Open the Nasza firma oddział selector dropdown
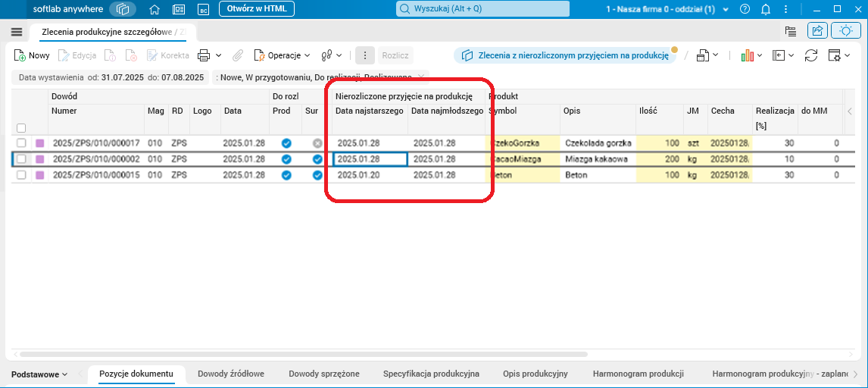 [667, 9]
